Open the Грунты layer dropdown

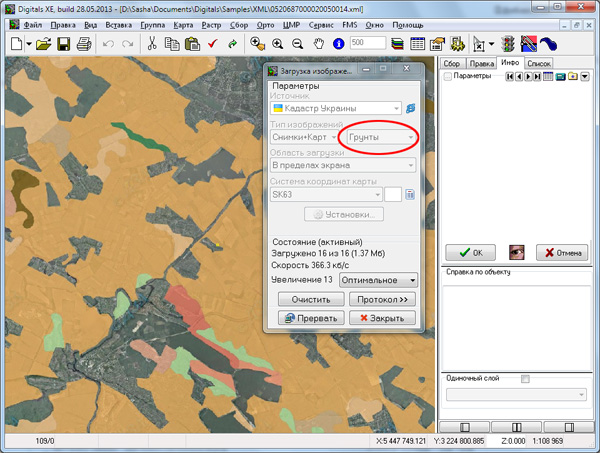[379, 136]
